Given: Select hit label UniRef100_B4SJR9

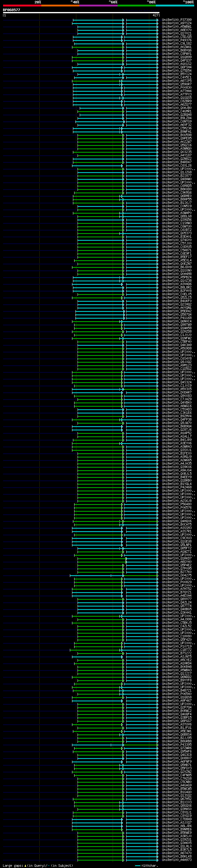Looking at the screenshot, I should [177, 440].
